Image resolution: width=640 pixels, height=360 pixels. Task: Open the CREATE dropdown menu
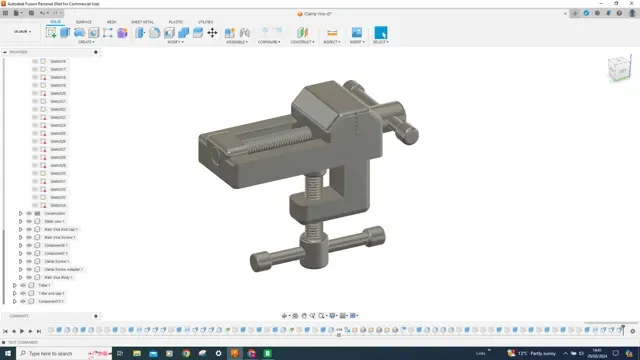(86, 42)
